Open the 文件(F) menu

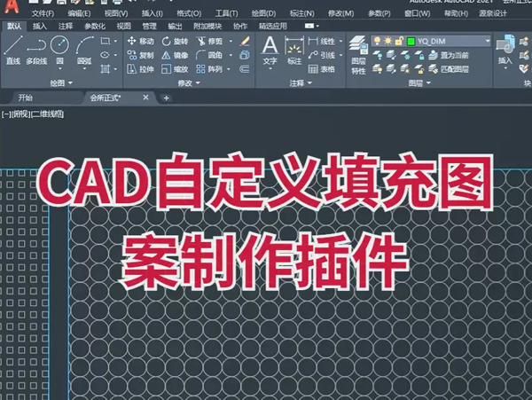click(x=43, y=13)
